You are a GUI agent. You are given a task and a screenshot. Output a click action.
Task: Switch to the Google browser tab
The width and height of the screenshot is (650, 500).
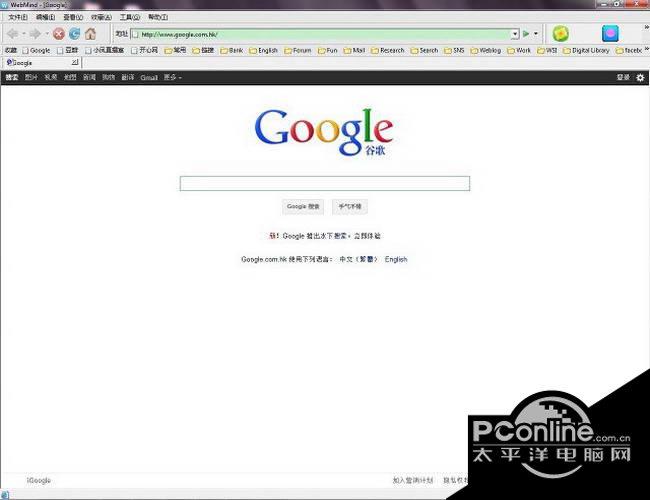point(41,63)
